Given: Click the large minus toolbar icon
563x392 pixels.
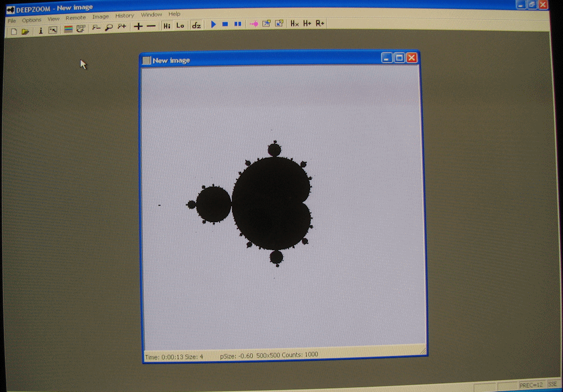Looking at the screenshot, I should pos(151,26).
